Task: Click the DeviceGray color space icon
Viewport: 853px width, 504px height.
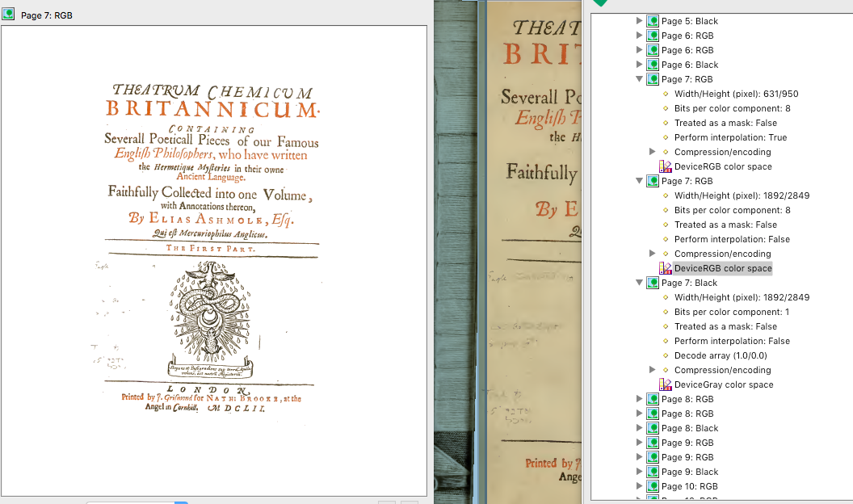Action: coord(666,384)
